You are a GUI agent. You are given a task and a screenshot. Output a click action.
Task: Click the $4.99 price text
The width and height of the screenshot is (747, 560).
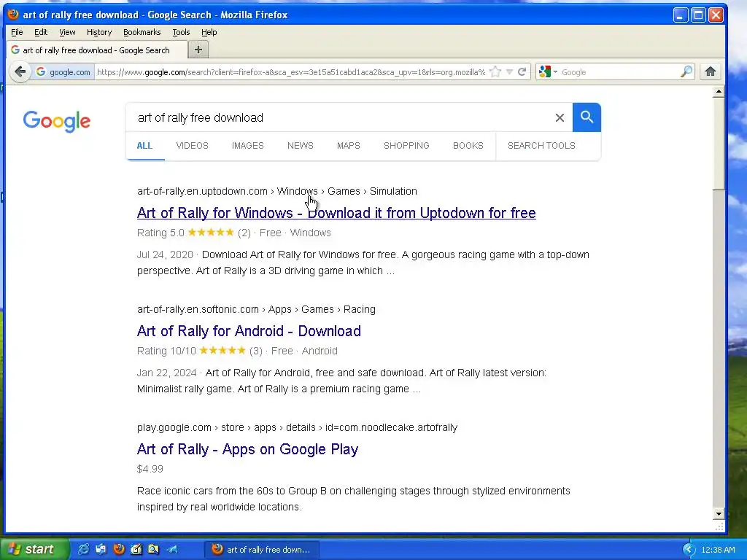[150, 469]
